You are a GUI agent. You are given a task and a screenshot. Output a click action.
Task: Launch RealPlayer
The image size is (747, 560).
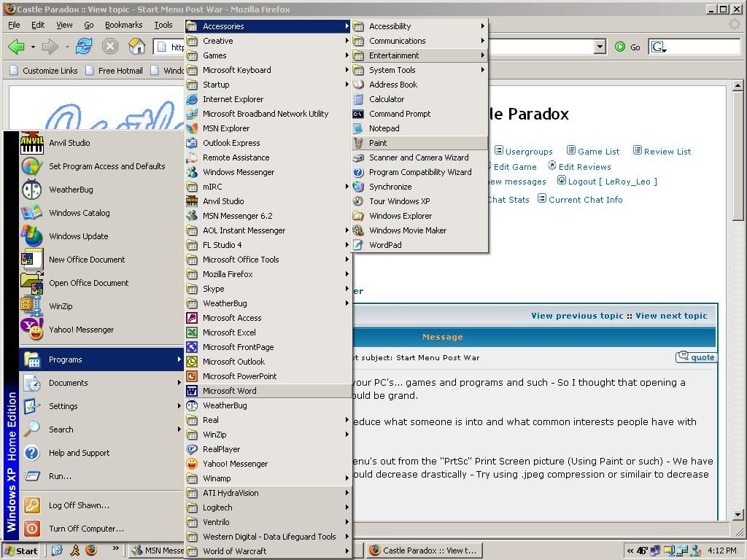(x=268, y=449)
